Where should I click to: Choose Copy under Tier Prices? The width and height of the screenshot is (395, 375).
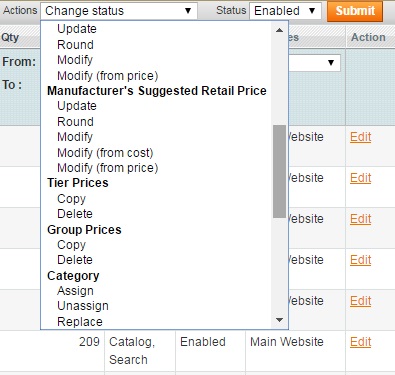(x=71, y=199)
